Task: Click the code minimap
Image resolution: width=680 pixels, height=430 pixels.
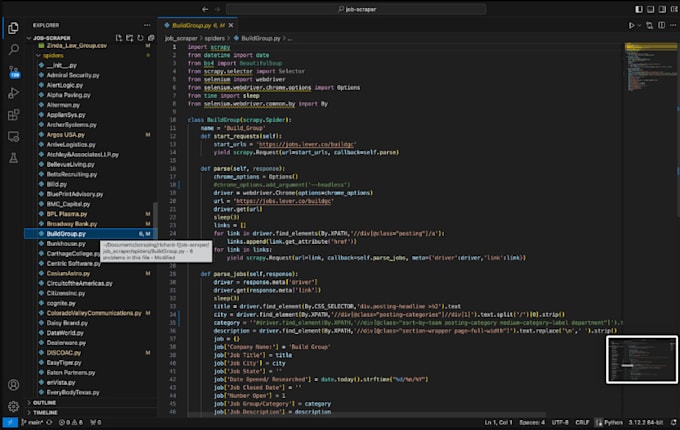Action: [651, 67]
